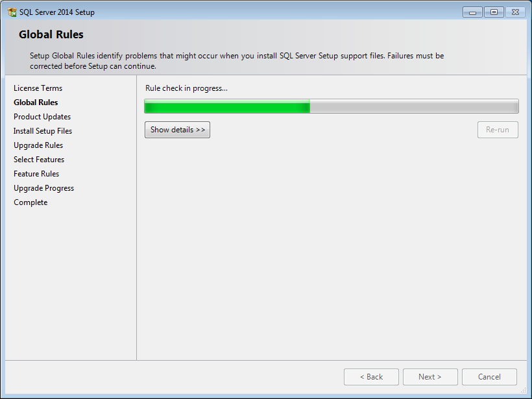Go back with the Back button
The height and width of the screenshot is (399, 532).
371,377
